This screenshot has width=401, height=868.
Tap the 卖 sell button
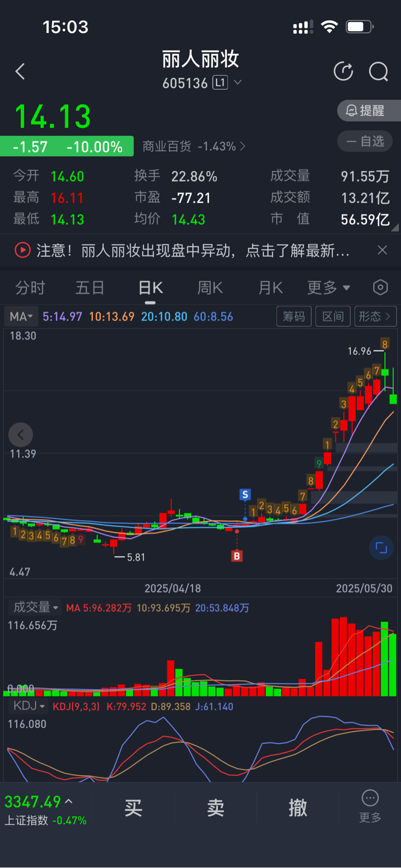[x=216, y=808]
